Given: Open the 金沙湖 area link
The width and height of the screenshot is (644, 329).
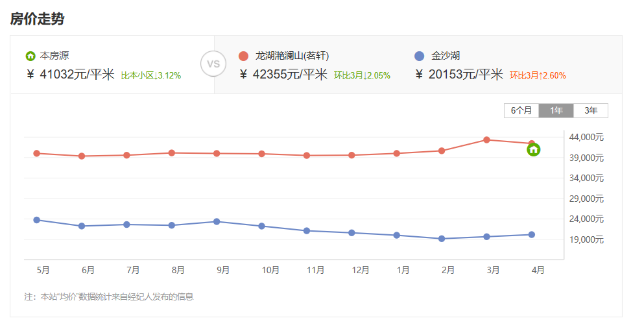Looking at the screenshot, I should pos(446,56).
